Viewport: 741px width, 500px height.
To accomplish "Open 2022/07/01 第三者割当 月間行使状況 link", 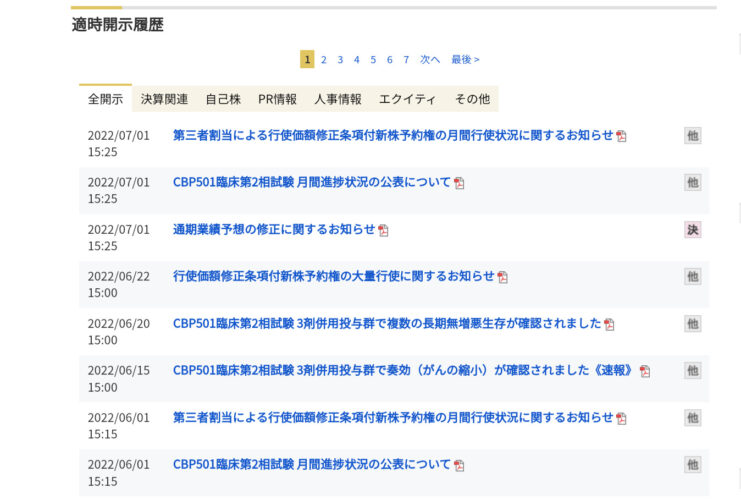I will (x=393, y=136).
